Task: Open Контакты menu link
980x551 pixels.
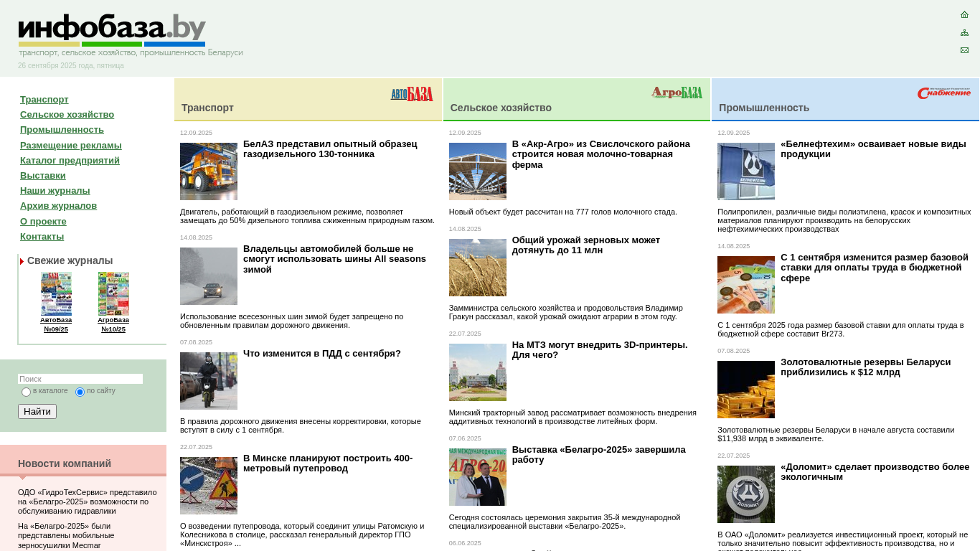Action: [42, 237]
